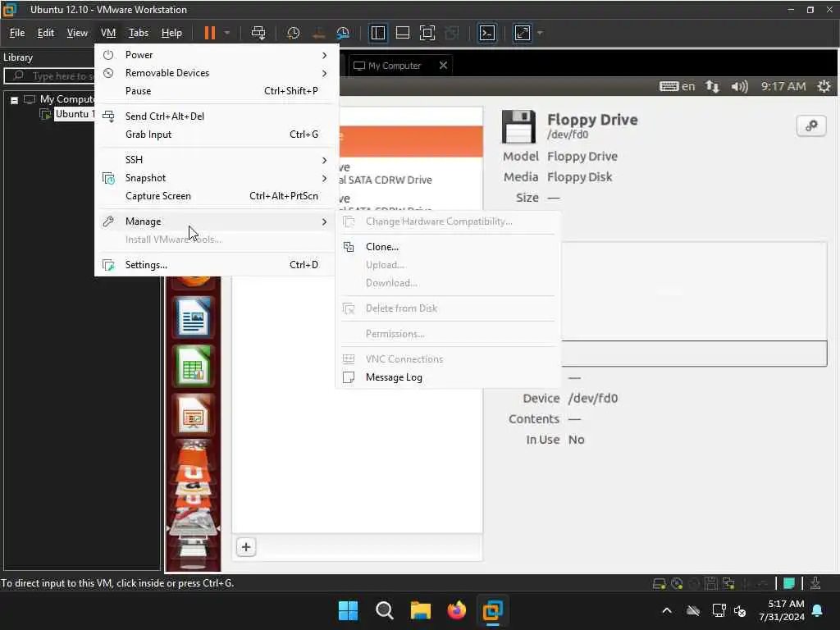The image size is (840, 630).
Task: Open LibreOffice Writer from the Ubuntu launcher
Action: pos(194,317)
